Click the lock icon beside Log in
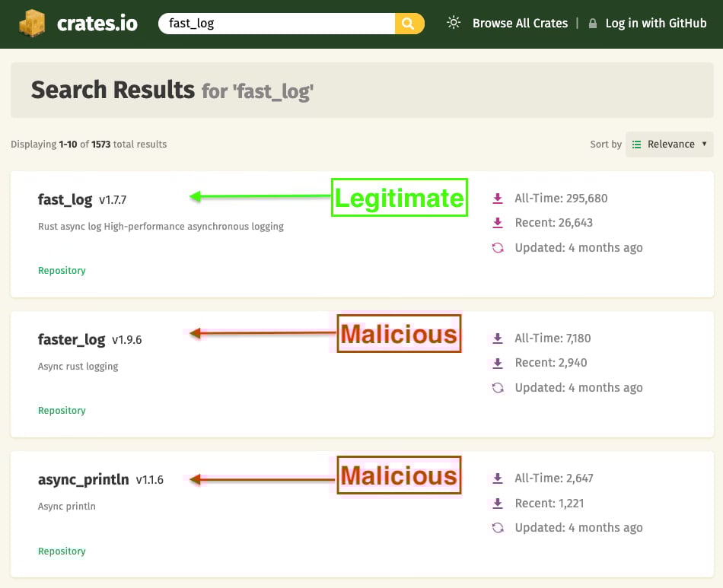 593,24
